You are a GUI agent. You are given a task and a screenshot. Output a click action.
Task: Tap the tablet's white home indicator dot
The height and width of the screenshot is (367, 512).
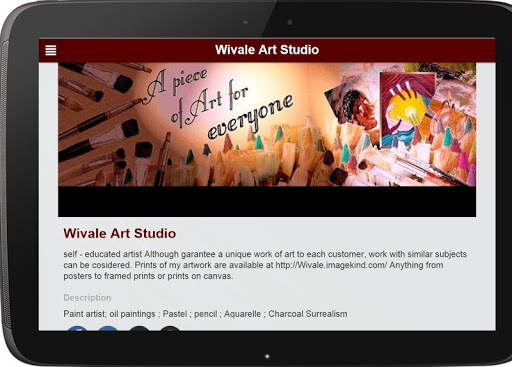(x=267, y=356)
